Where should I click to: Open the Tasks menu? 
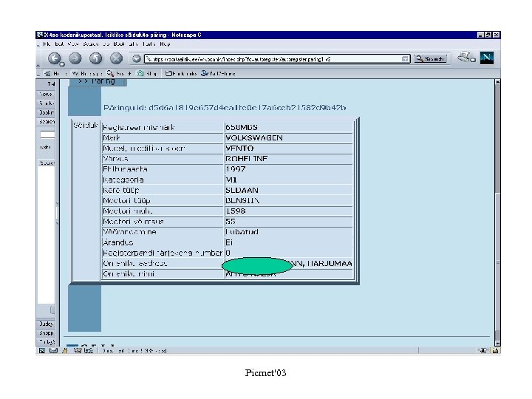149,44
